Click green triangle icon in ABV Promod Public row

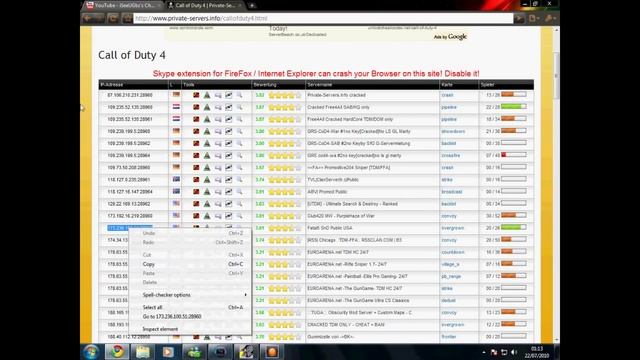(207, 191)
